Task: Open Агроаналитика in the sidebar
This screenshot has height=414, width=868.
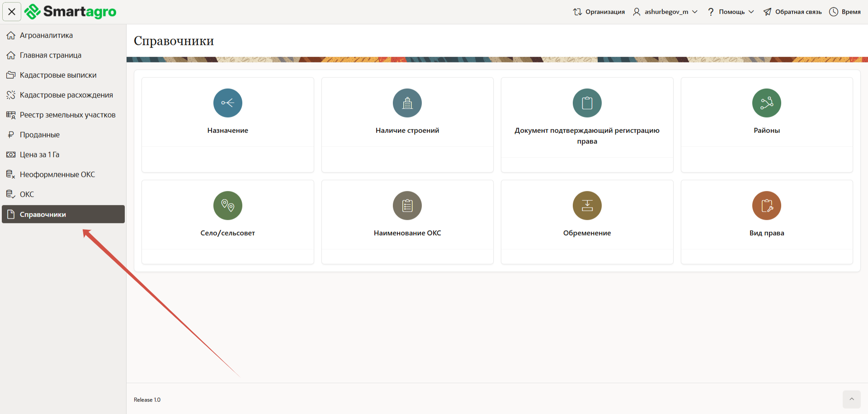Action: point(46,35)
